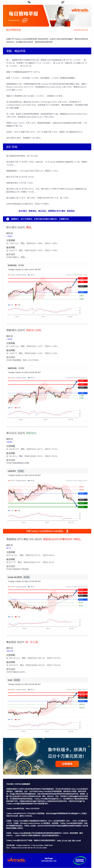Screen dimensions: 94x868
Task: Open the 欧元/美元 link
Action: [23, 211]
